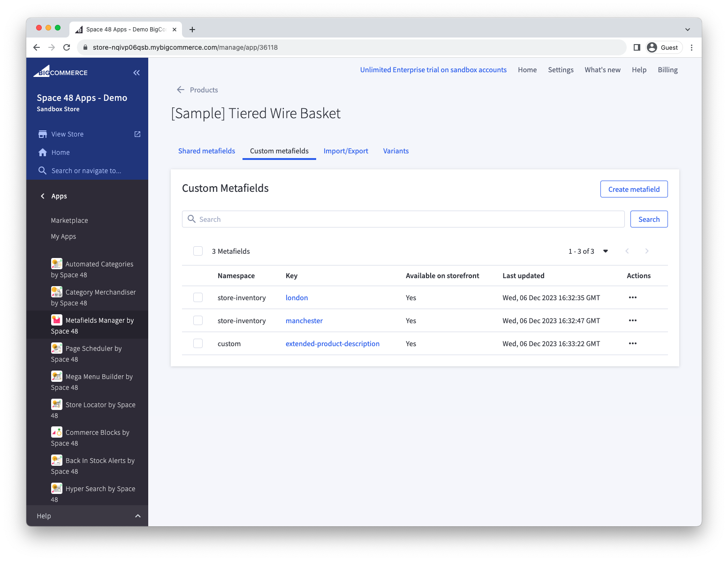728x561 pixels.
Task: Click the Create metafield button
Action: tap(634, 189)
